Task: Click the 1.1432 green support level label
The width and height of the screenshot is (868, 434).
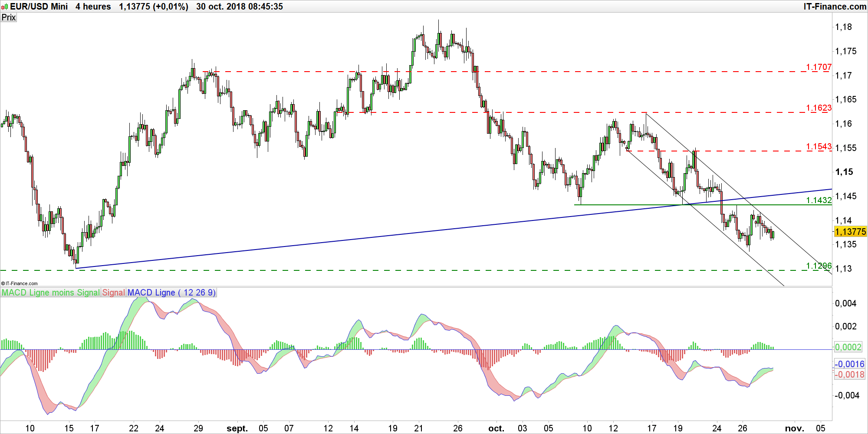Action: pyautogui.click(x=819, y=200)
